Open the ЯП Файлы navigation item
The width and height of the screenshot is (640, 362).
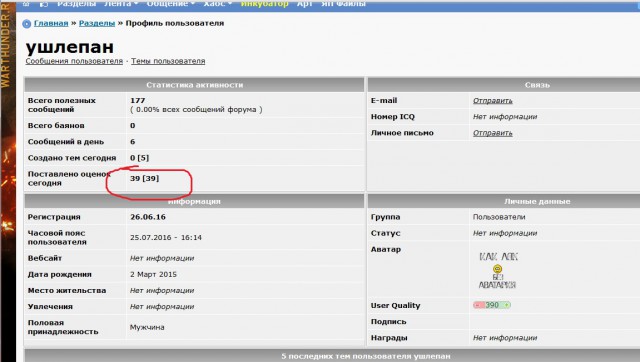click(343, 4)
